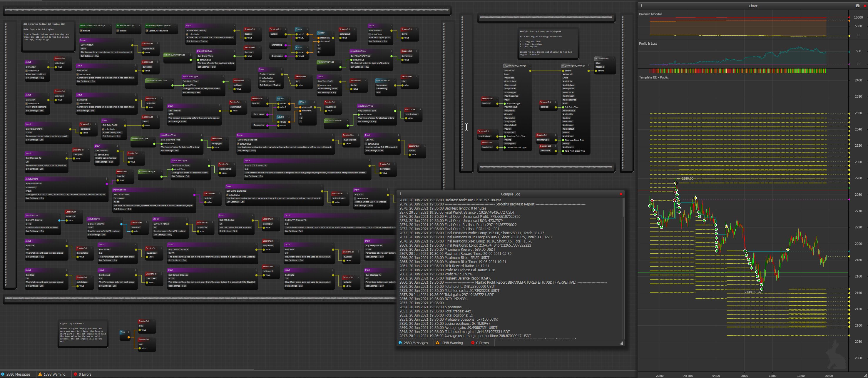
Task: Click info icon on Sell Takeprofit % node
Action: tap(70, 124)
